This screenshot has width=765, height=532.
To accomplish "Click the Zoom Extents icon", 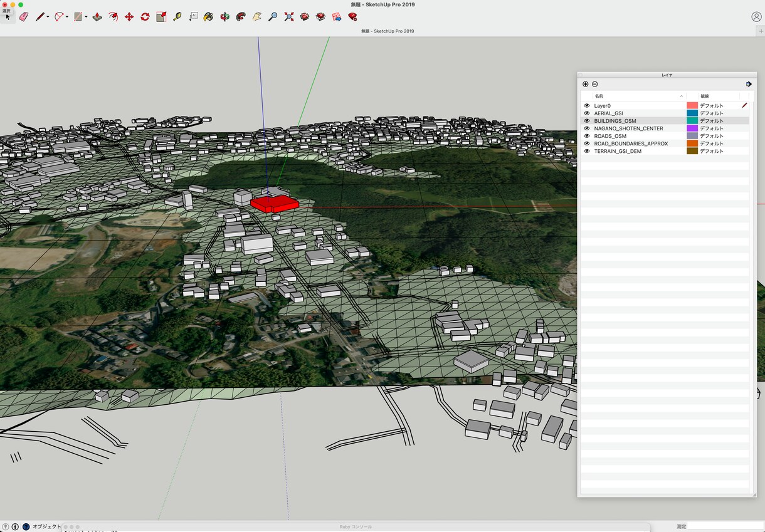I will 289,17.
